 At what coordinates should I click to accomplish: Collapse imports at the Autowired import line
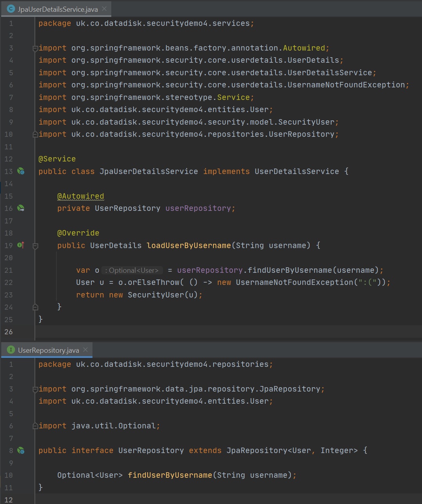point(35,48)
